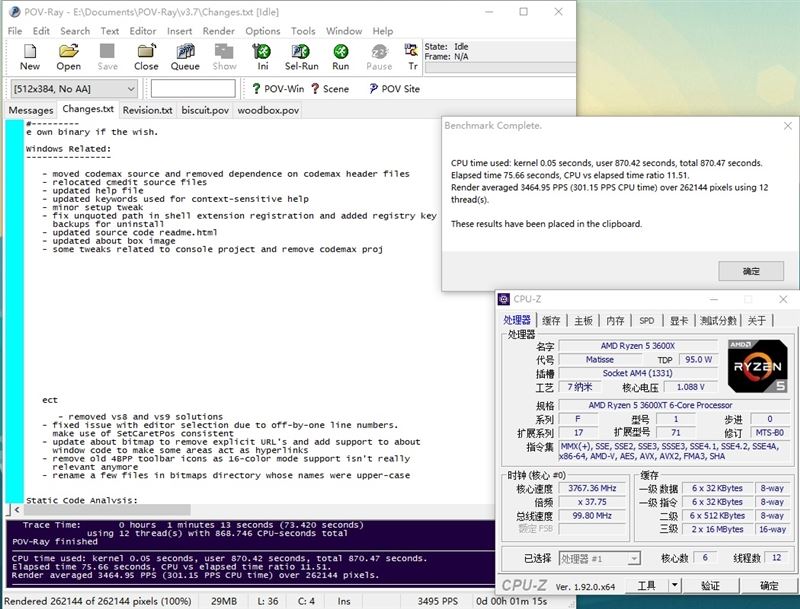This screenshot has height=609, width=800.
Task: Click the Close file toolbar icon
Action: pyautogui.click(x=146, y=52)
